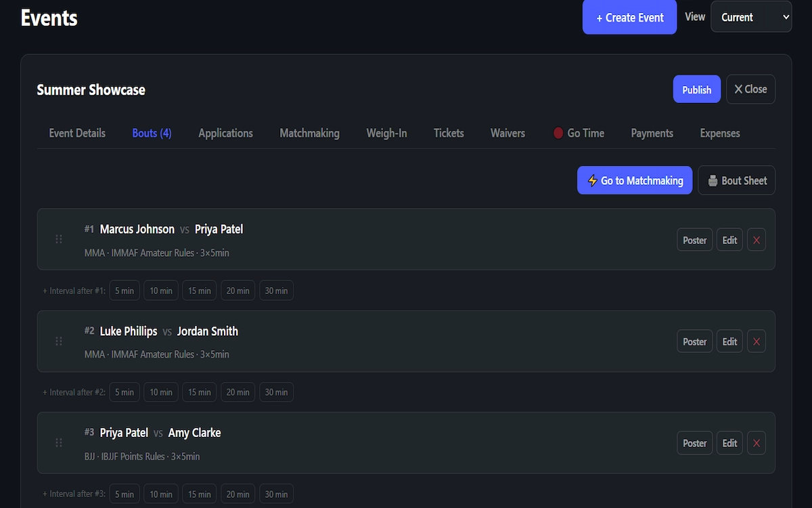Screen dimensions: 812x508
Task: Add 30 min interval after bout #1
Action: point(276,291)
